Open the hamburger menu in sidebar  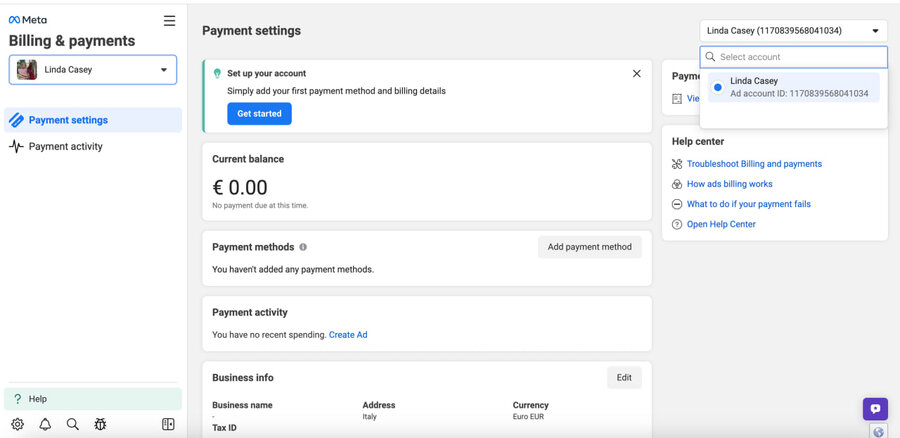click(x=169, y=21)
